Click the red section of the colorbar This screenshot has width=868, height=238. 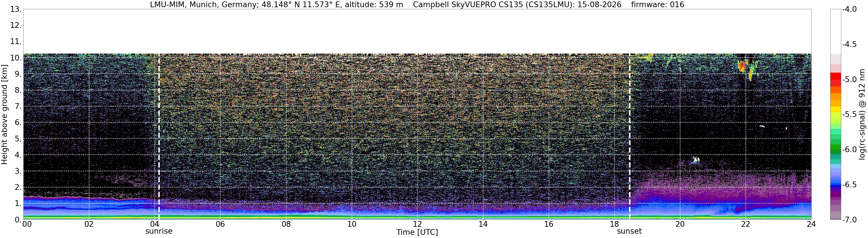click(836, 80)
